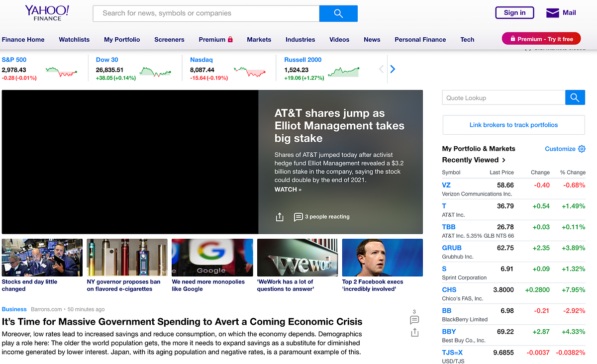Open T ticker for AT&T Inc.

click(x=444, y=206)
